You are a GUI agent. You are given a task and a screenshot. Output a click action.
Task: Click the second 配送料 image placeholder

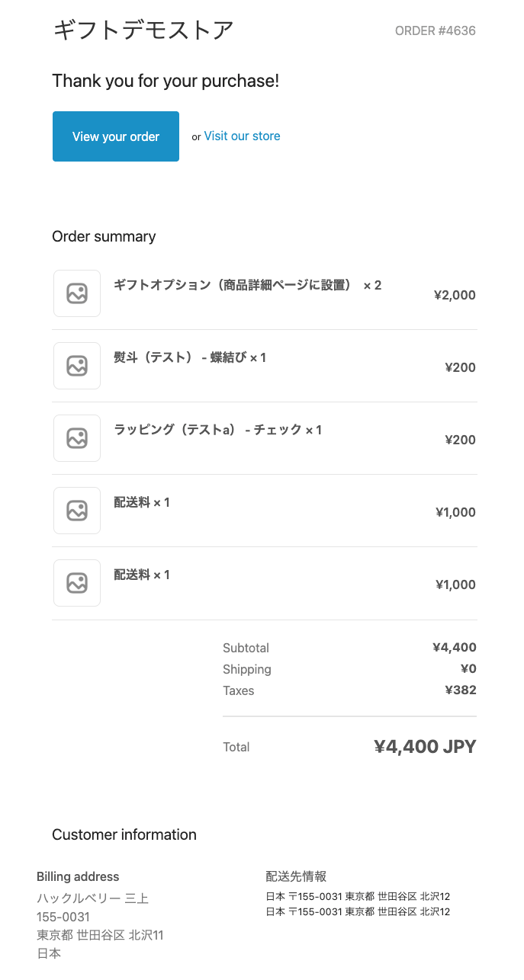point(77,583)
